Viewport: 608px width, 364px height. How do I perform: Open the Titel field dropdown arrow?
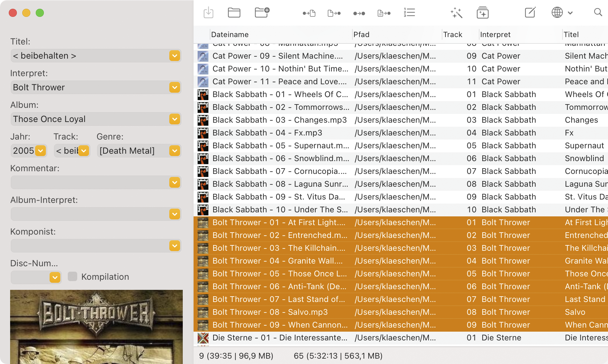click(175, 56)
